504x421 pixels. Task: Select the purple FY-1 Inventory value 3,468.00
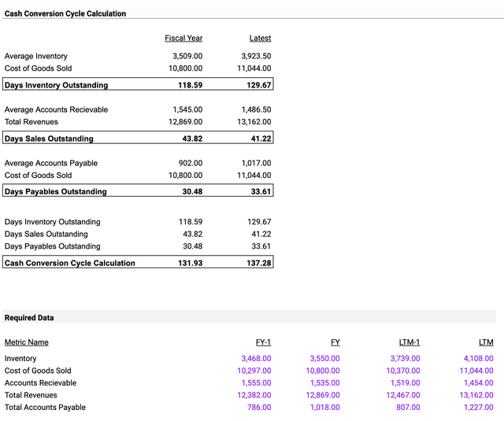[254, 358]
